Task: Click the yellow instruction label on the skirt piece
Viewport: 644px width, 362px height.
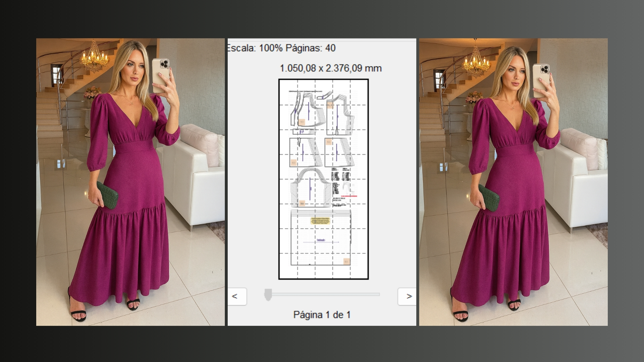Action: (x=320, y=220)
